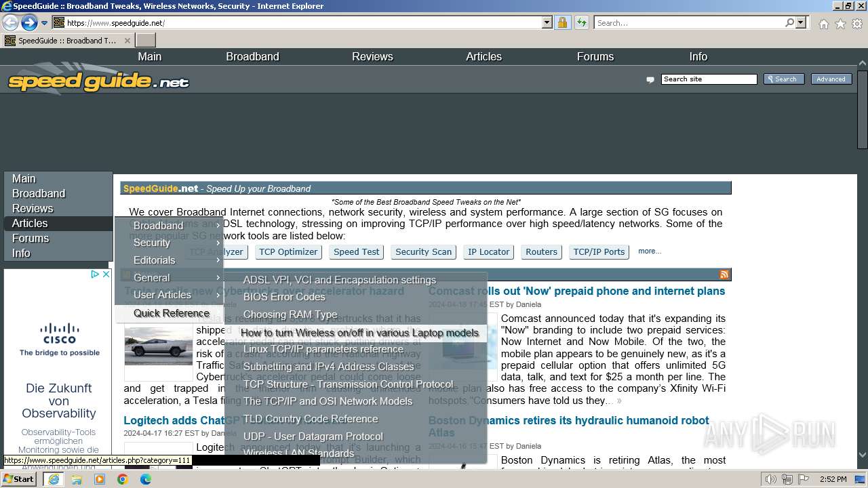The image size is (868, 488).
Task: Click the site Search button
Action: 784,79
